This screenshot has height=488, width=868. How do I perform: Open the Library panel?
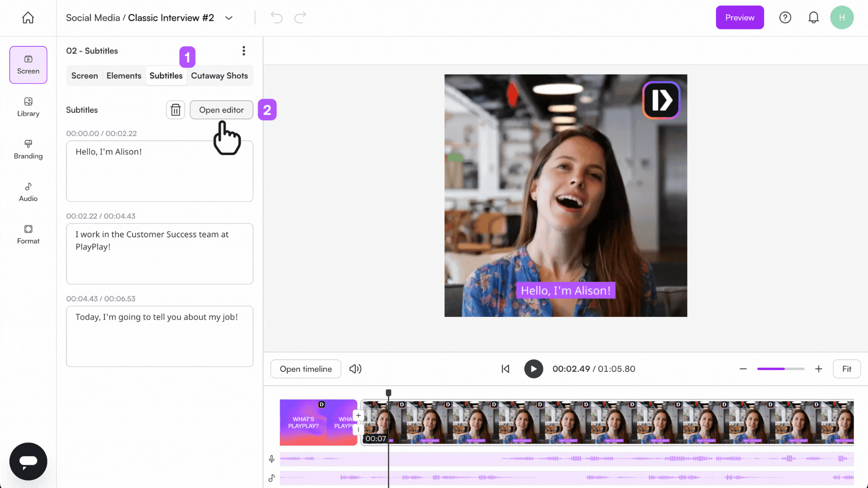click(x=28, y=107)
